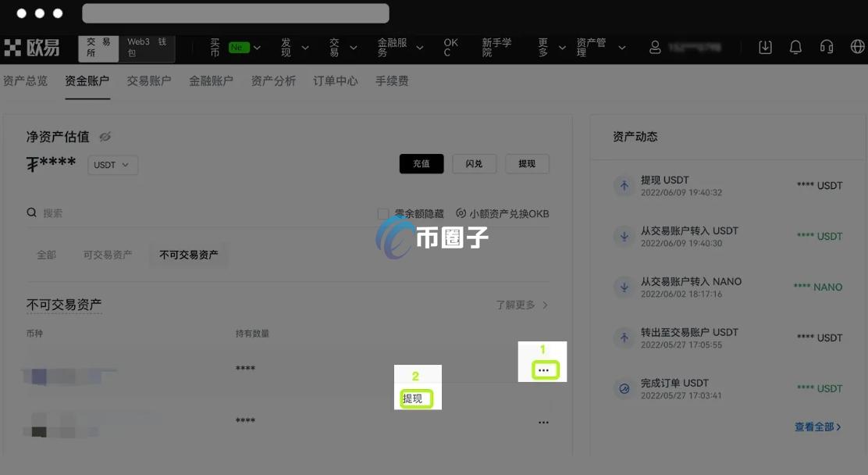Image resolution: width=868 pixels, height=475 pixels.
Task: Click the 小额资产兑换OKB icon
Action: 463,213
